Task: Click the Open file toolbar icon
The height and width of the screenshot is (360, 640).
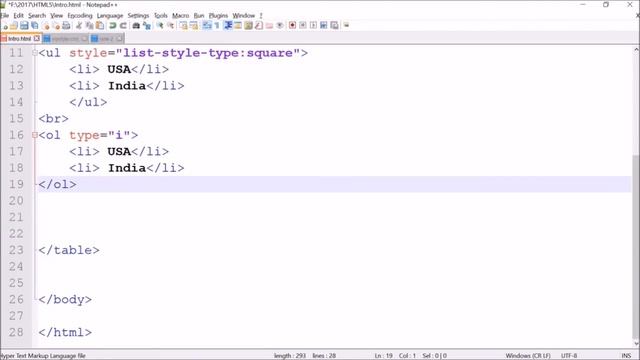Action: pyautogui.click(x=14, y=26)
